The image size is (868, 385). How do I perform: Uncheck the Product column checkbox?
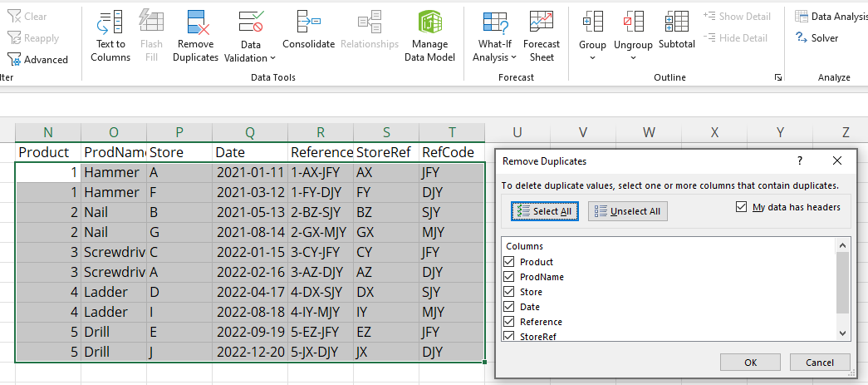(509, 262)
